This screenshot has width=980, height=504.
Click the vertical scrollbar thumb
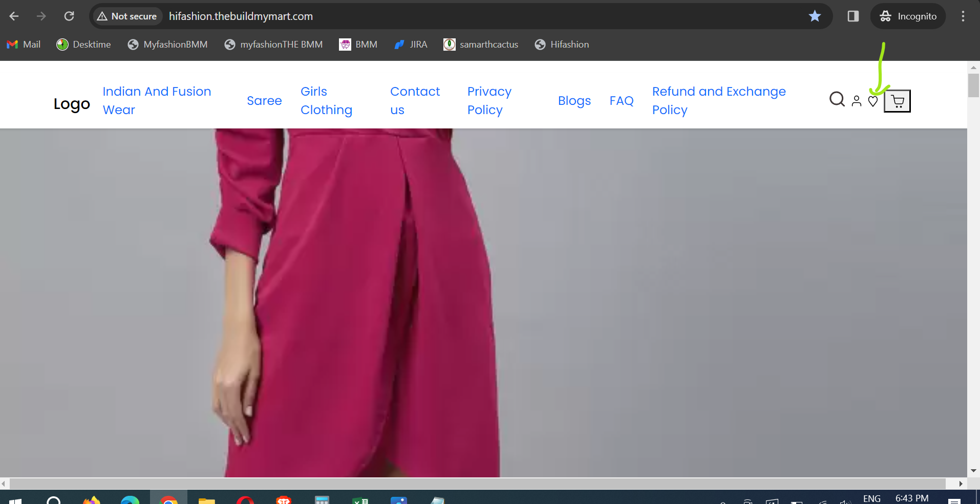tap(973, 85)
